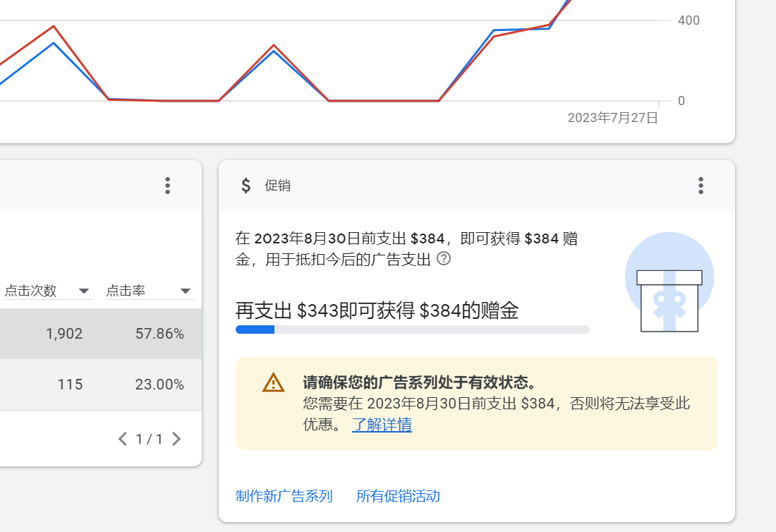Open the 了解详情 link

click(382, 425)
